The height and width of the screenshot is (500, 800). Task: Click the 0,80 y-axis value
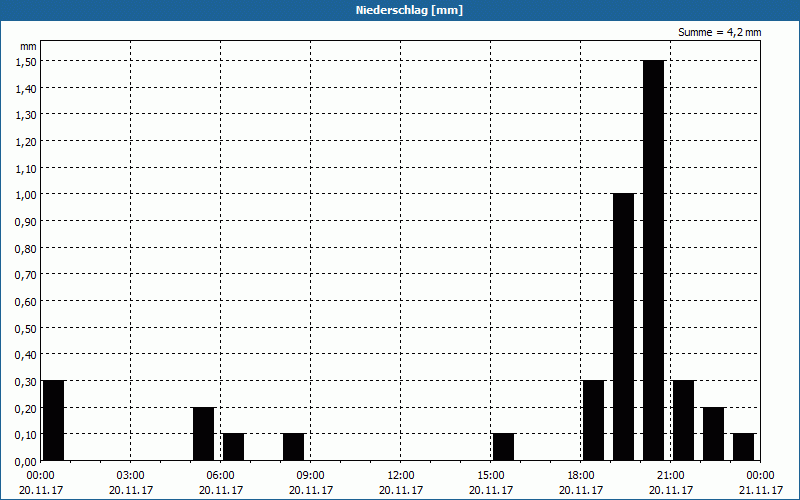26,248
